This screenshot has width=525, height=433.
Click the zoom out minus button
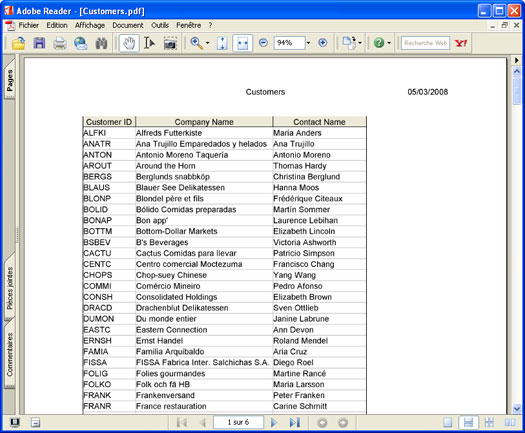264,43
